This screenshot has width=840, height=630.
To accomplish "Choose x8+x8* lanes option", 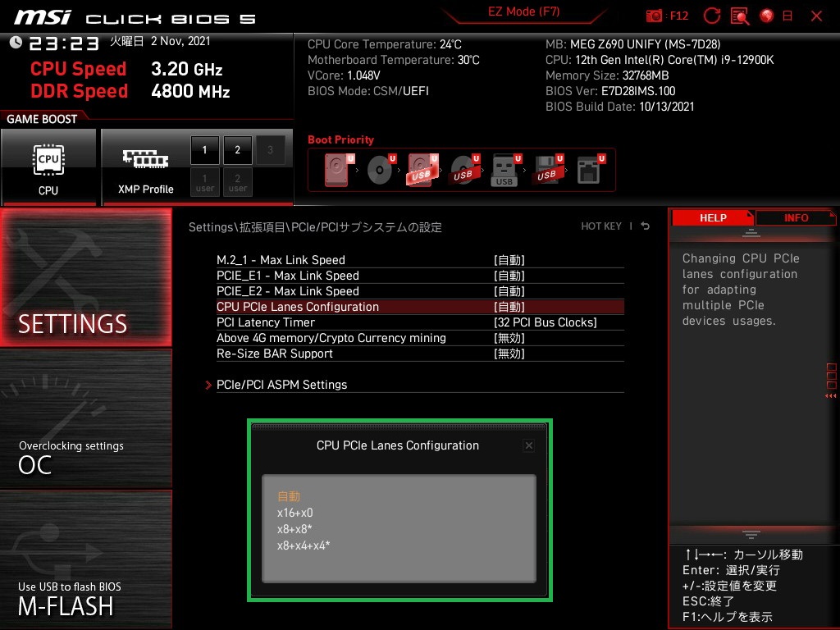I will tap(294, 529).
